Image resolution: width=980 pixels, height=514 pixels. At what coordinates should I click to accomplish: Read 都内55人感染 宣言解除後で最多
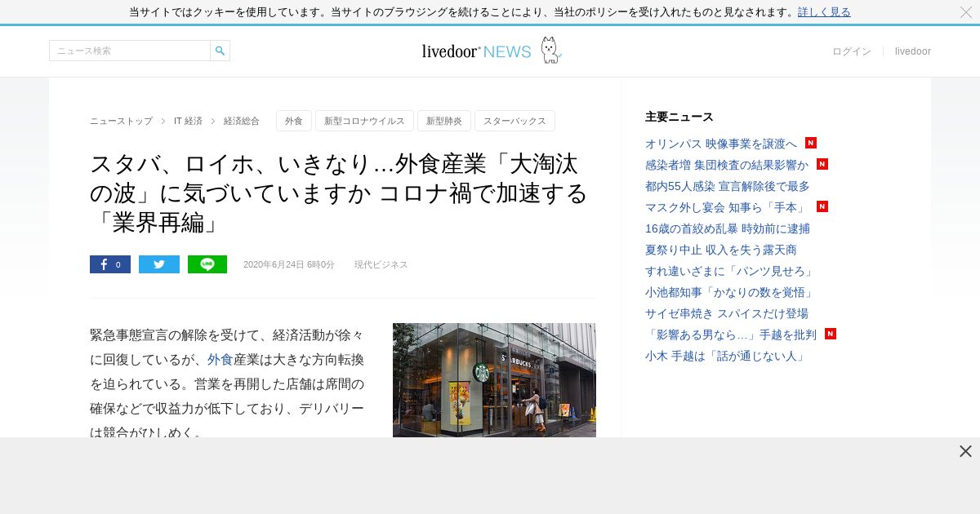pos(728,186)
